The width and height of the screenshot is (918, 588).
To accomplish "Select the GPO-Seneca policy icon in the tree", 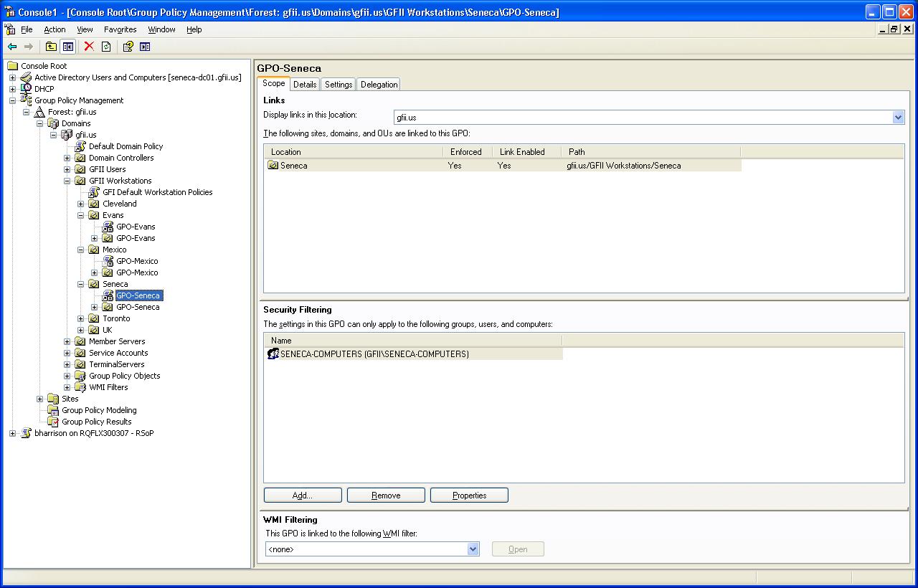I will point(138,295).
